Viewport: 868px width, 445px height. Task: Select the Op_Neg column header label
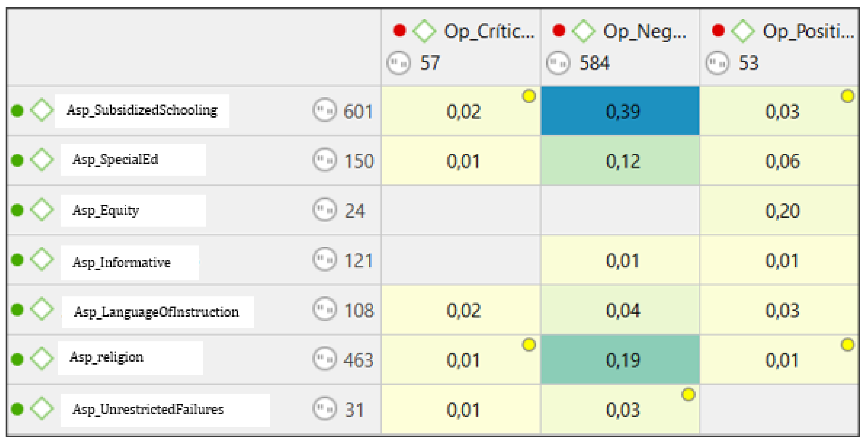(x=644, y=32)
